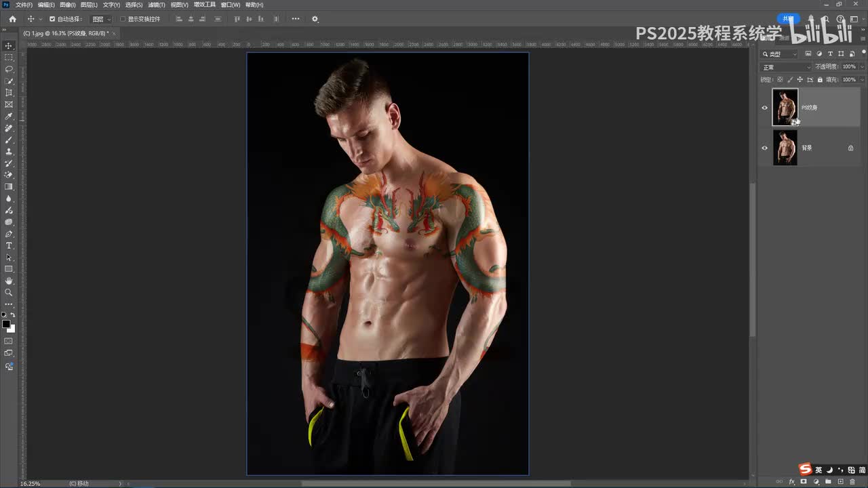Open the 图层 auto-select target dropdown
This screenshot has height=488, width=868.
tap(100, 19)
